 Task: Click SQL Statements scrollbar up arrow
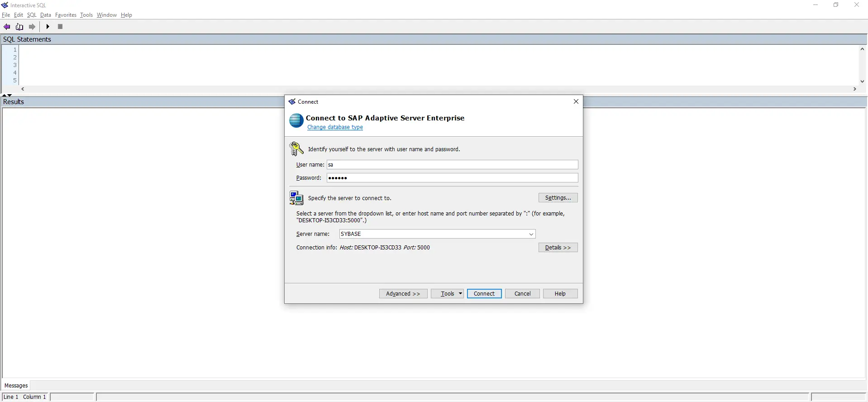862,49
